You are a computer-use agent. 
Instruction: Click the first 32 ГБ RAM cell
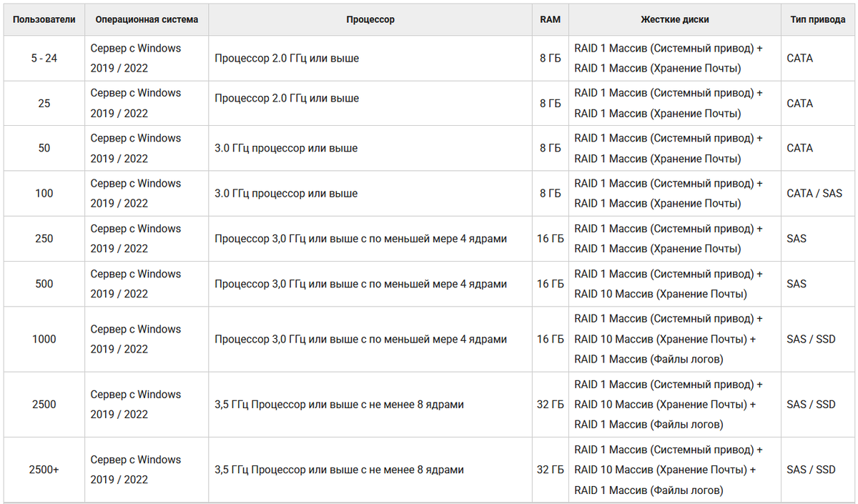pyautogui.click(x=551, y=405)
